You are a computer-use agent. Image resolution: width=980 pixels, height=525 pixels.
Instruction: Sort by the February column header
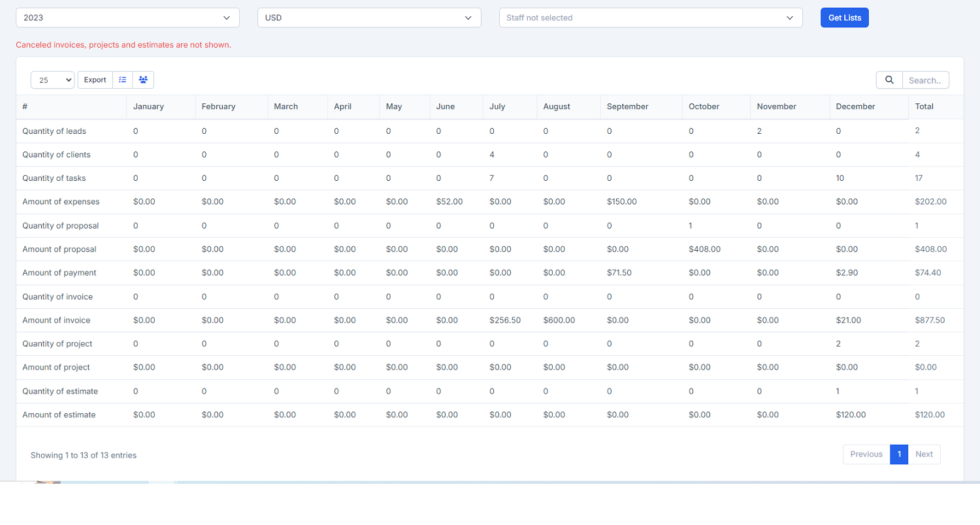pyautogui.click(x=231, y=106)
